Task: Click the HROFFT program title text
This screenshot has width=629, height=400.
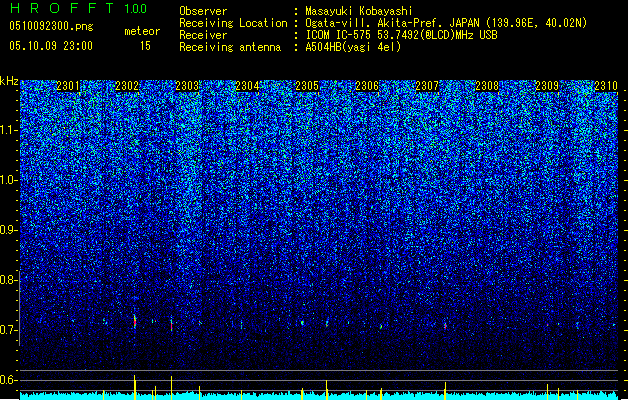Action: [62, 8]
